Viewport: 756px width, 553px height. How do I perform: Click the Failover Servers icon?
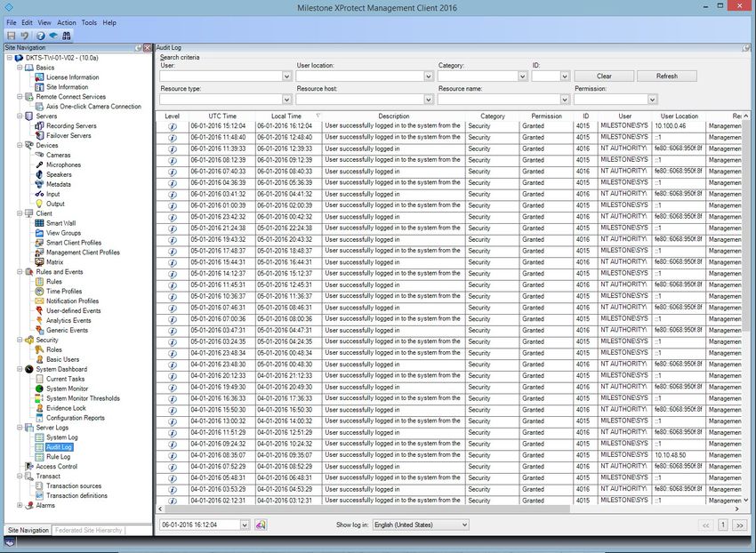click(39, 135)
